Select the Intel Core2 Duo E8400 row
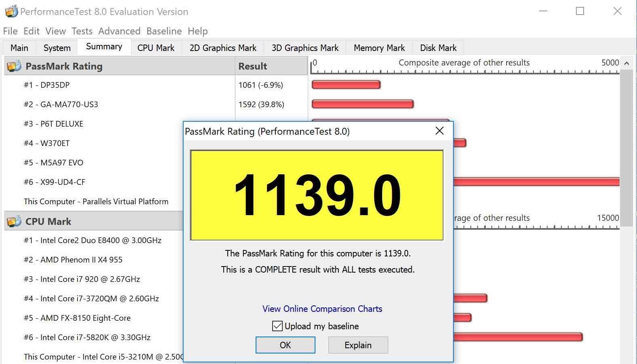Image resolution: width=637 pixels, height=364 pixels. click(x=93, y=240)
